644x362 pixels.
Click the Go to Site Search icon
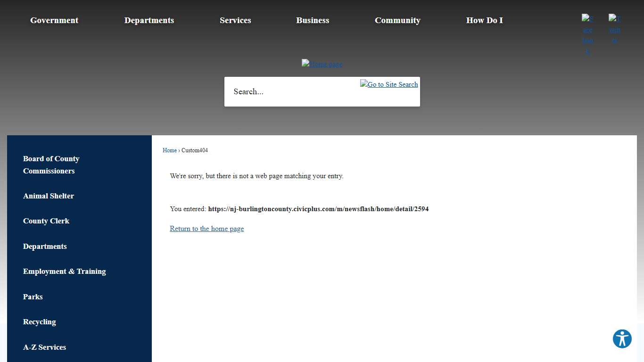click(388, 84)
